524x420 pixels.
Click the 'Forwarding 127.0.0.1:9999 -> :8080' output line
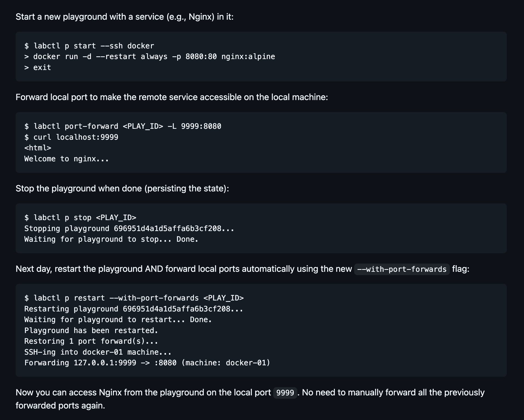(x=147, y=363)
